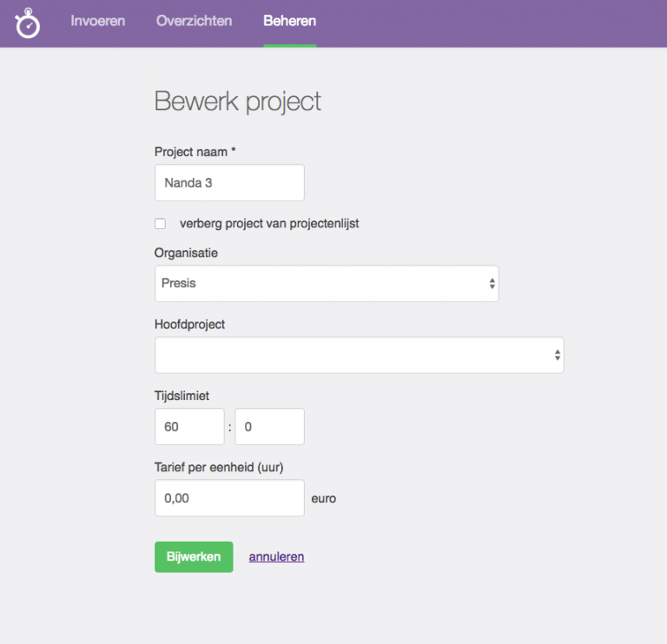This screenshot has width=667, height=644.
Task: Click the Tijdslimiet field label
Action: 182,396
